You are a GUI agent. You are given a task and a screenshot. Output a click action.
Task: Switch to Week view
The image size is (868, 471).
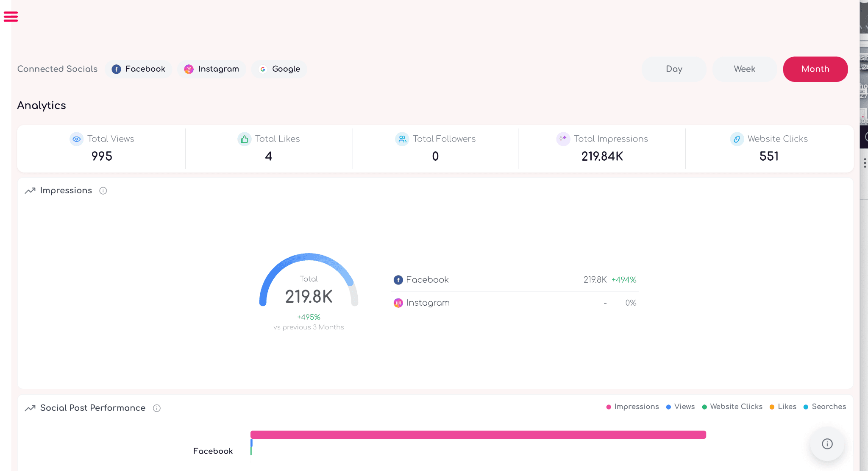coord(745,69)
